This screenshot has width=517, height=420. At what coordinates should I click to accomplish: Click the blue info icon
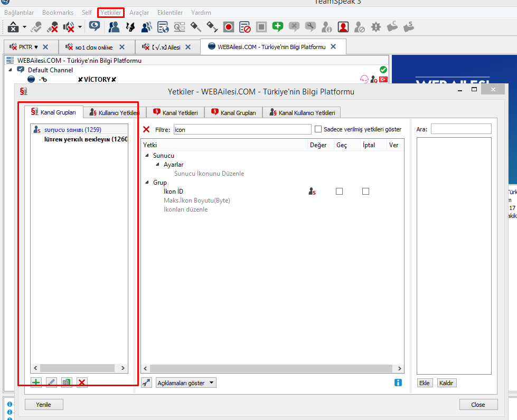398,383
